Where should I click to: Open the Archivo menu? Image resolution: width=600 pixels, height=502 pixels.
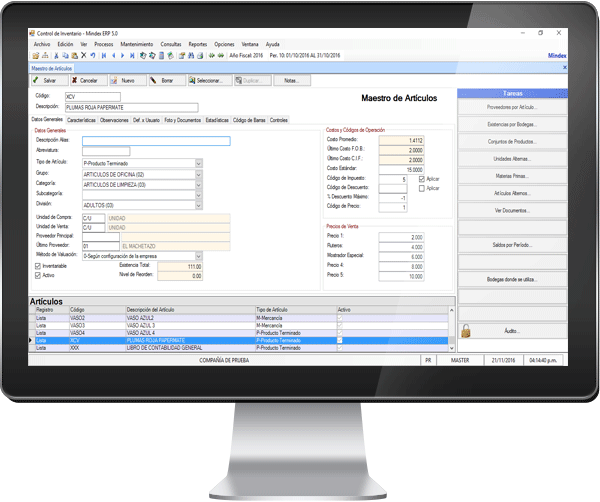point(42,44)
